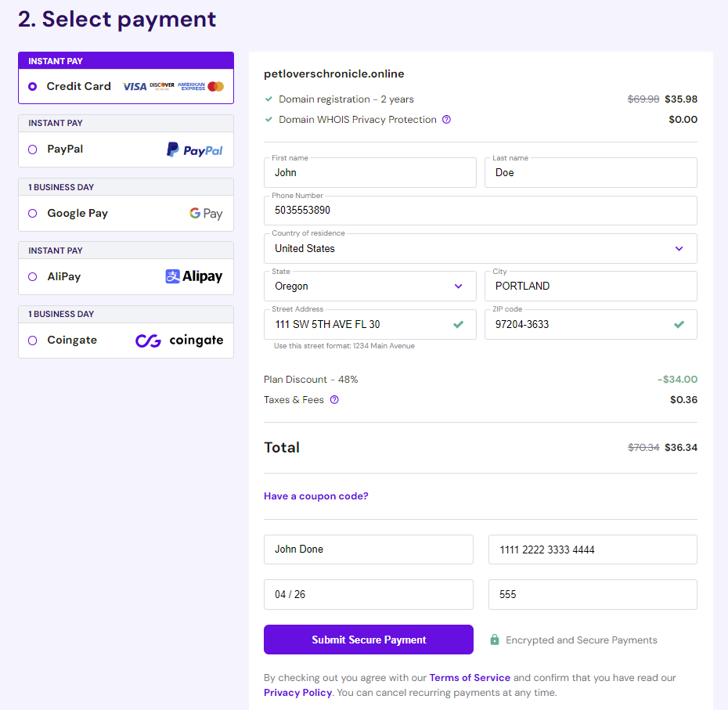Select the Google Pay payment option
The width and height of the screenshot is (728, 710).
32,212
